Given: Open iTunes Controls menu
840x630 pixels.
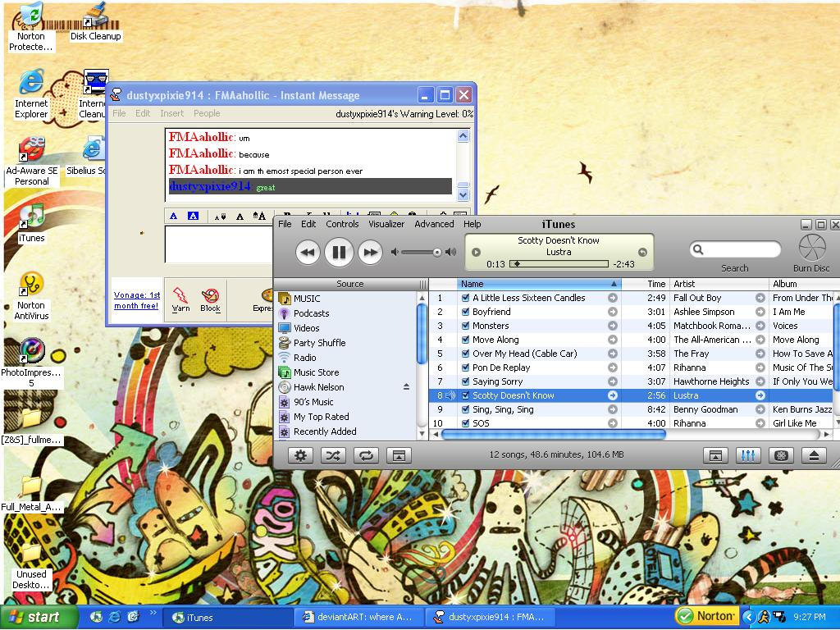Looking at the screenshot, I should point(342,224).
